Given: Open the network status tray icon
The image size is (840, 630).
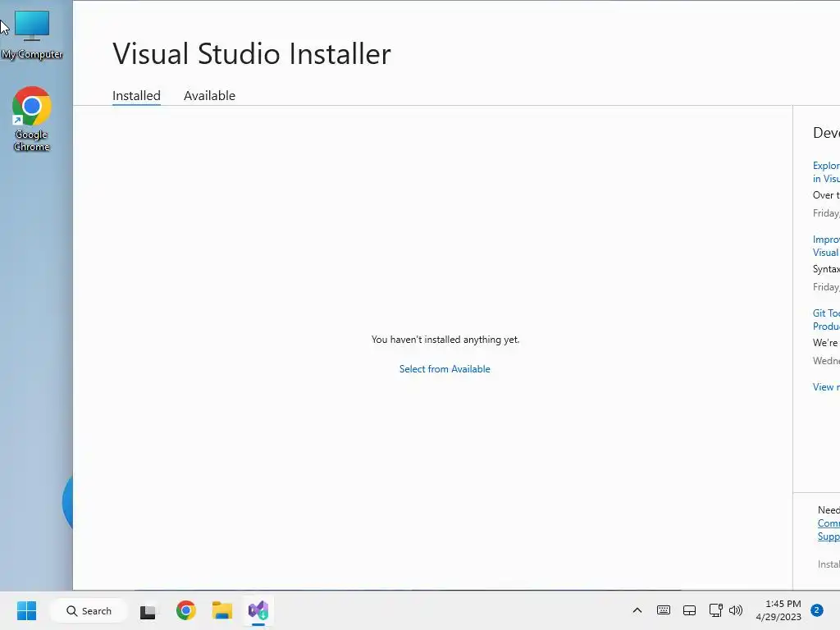Looking at the screenshot, I should [x=715, y=610].
